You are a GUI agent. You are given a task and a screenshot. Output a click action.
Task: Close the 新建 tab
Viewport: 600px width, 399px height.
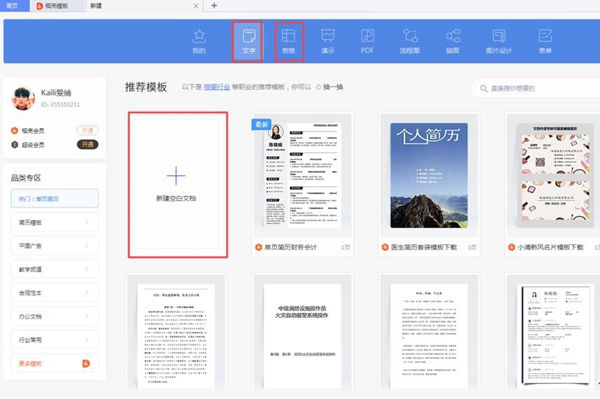pos(196,6)
